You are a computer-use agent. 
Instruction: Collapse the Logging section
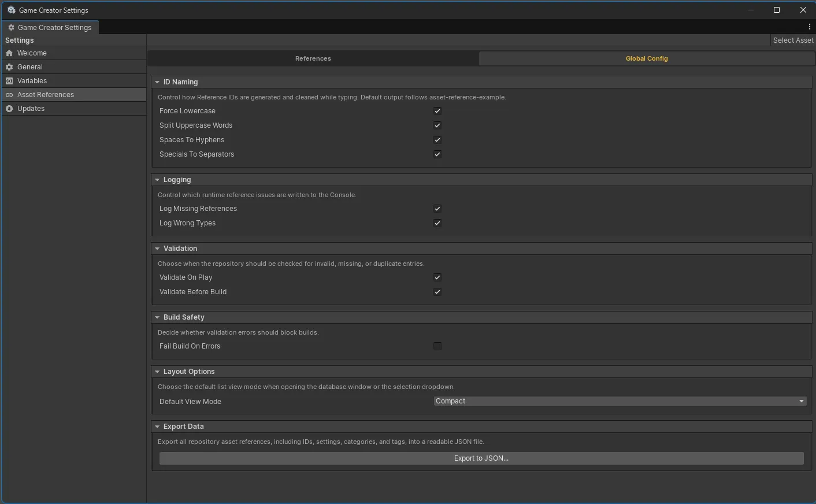tap(157, 180)
